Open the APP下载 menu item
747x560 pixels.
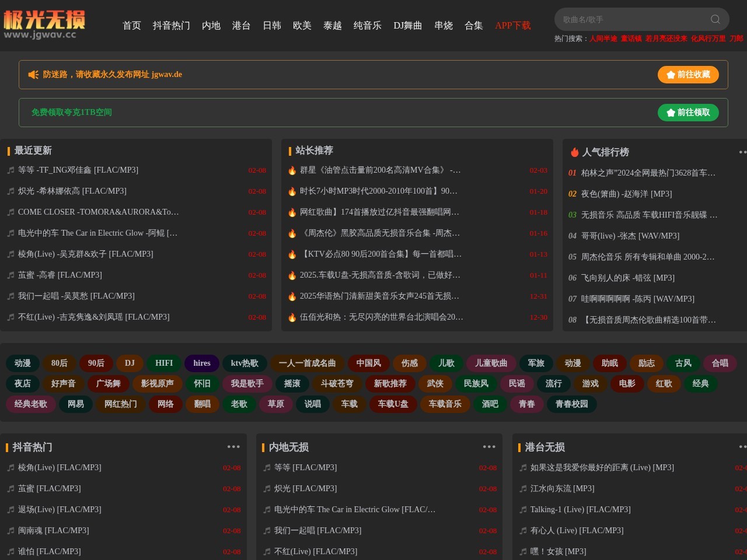pos(512,26)
